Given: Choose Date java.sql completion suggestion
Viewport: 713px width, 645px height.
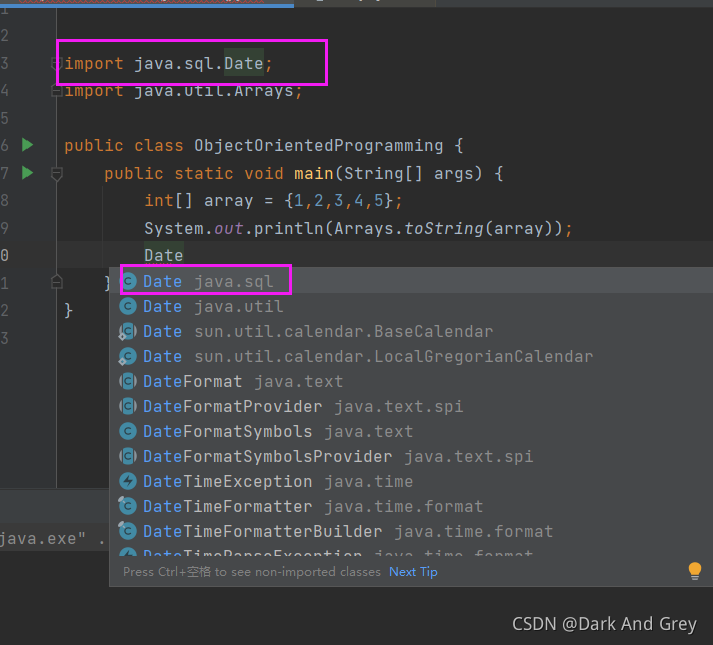Looking at the screenshot, I should tap(411, 281).
